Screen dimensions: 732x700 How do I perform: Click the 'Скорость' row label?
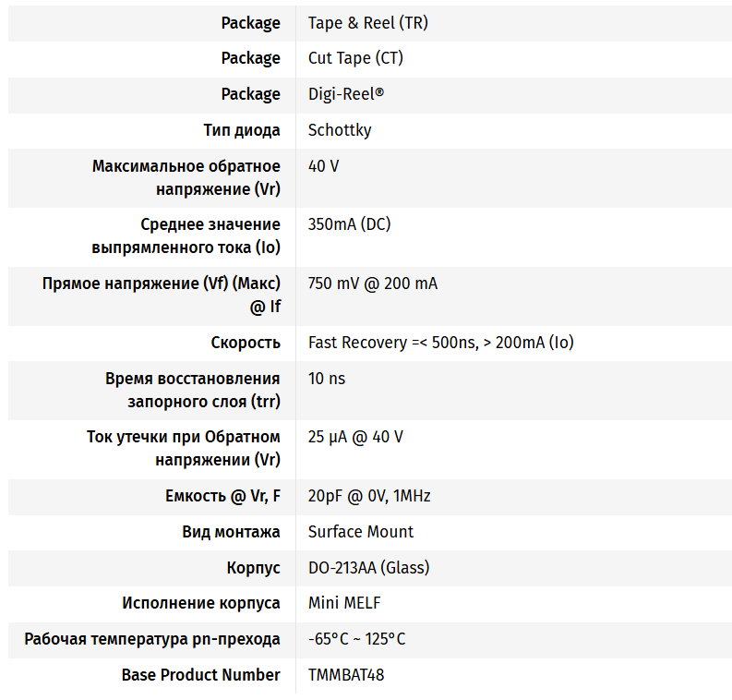pos(246,343)
